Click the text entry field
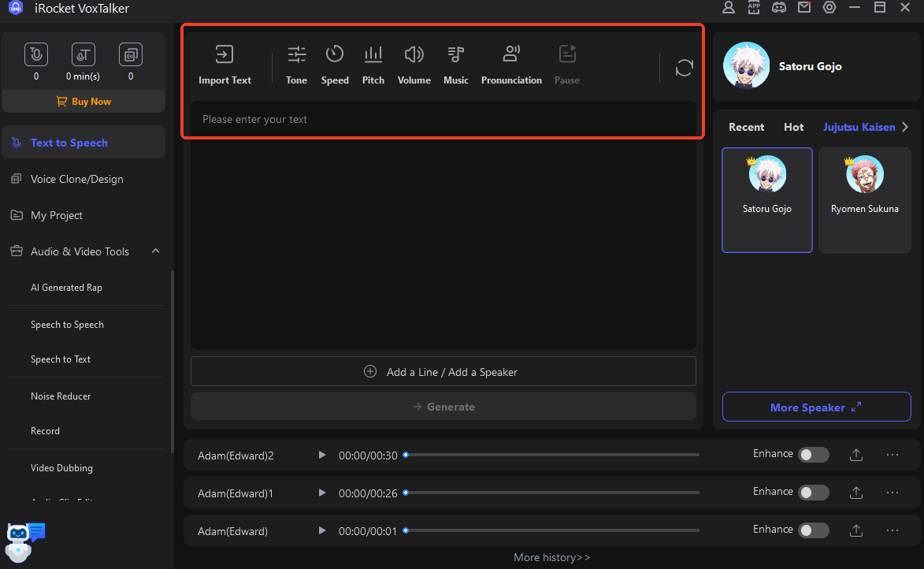 click(443, 224)
